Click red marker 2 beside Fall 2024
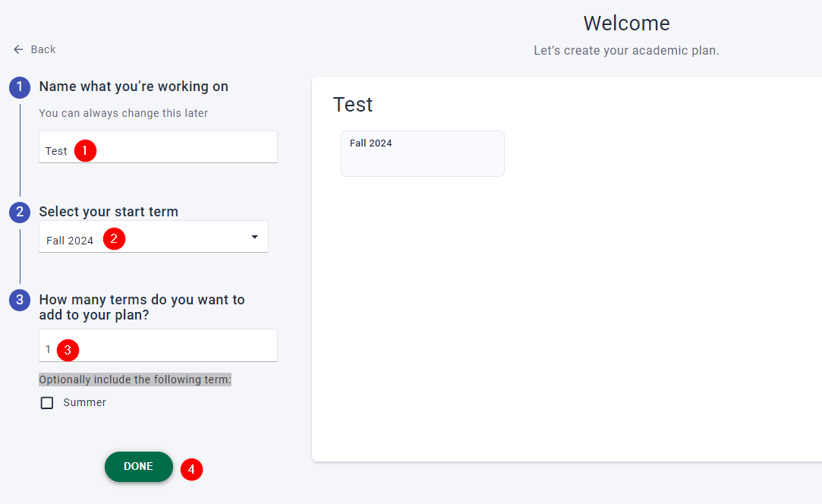The height and width of the screenshot is (504, 822). pyautogui.click(x=114, y=239)
